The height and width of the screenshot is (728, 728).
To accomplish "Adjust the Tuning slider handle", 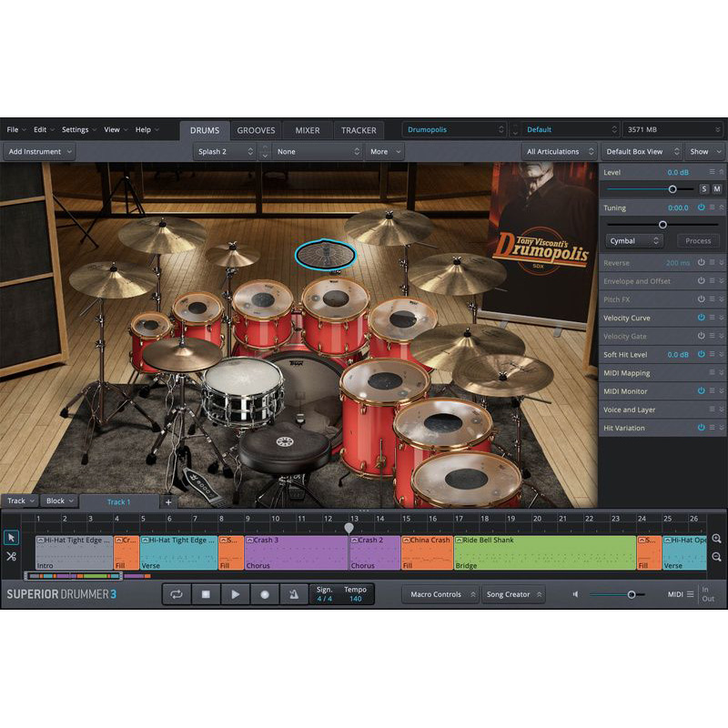I will click(x=663, y=225).
